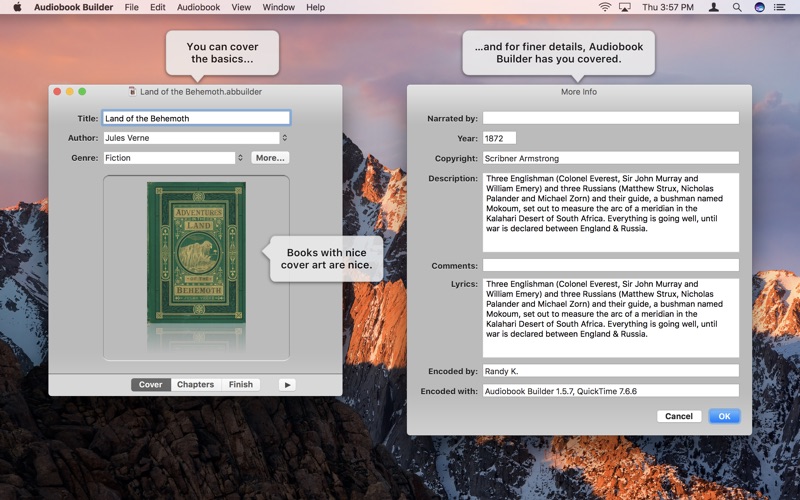Open the Window menu
Screen dimensions: 800x500
tap(279, 7)
